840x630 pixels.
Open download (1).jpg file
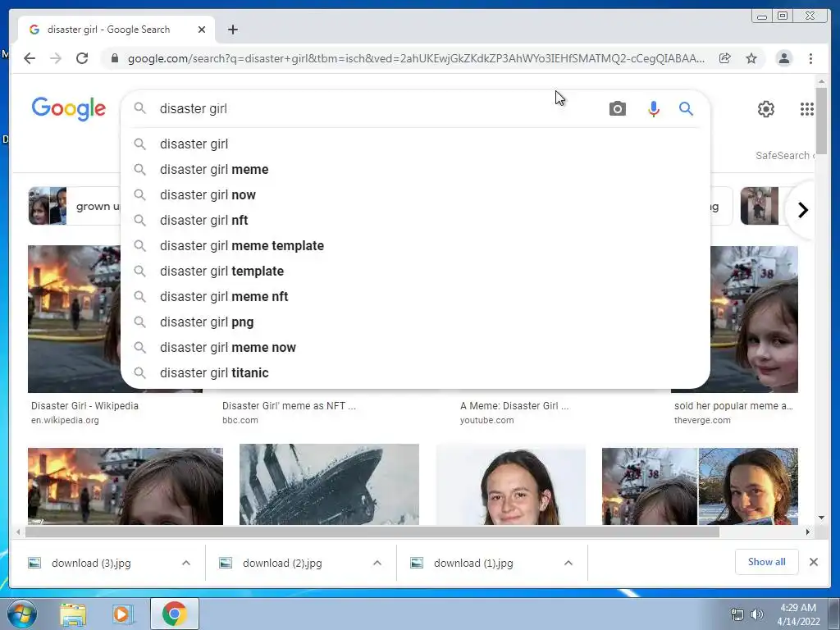pos(473,563)
